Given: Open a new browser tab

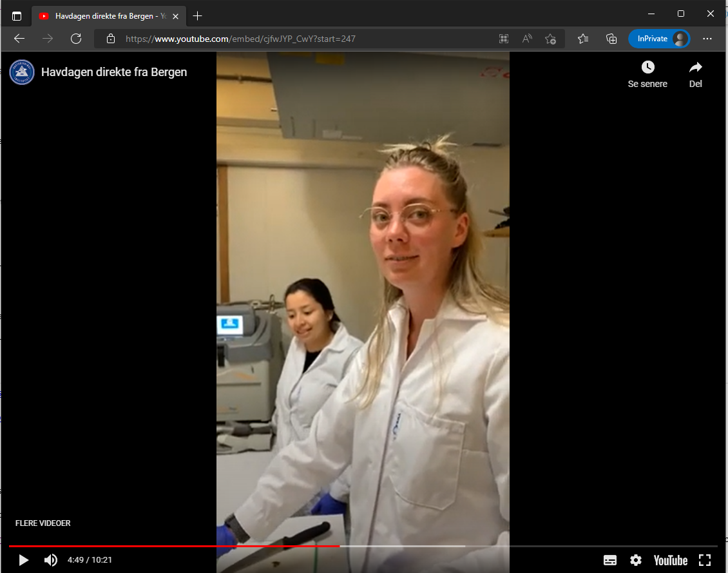Looking at the screenshot, I should [x=197, y=16].
